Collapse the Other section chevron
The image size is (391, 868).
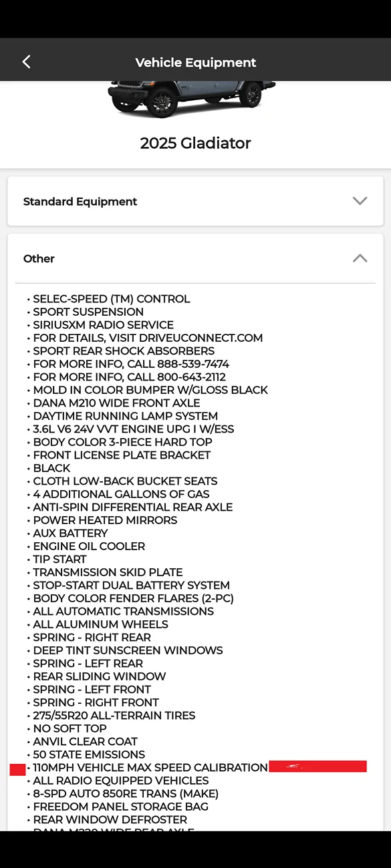[x=360, y=258]
